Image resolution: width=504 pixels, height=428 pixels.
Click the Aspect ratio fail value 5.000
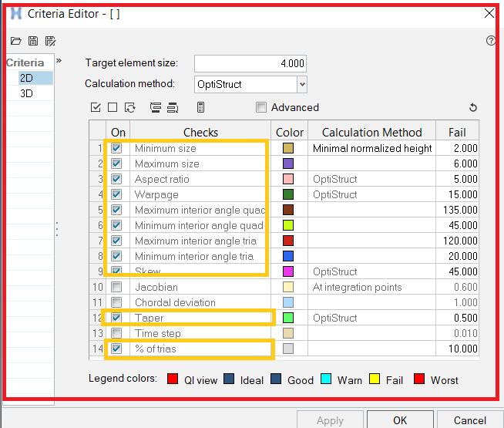coord(458,179)
